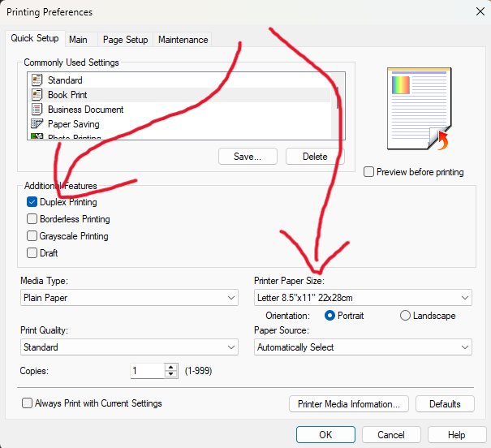Select the Standard preset icon
Viewport: 491px width, 448px height.
click(37, 80)
